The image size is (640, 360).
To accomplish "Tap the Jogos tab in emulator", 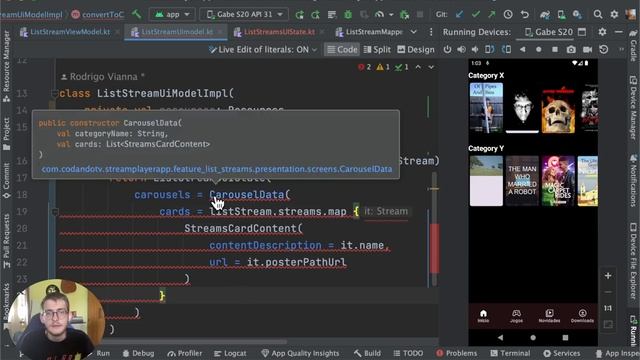I will point(516,316).
